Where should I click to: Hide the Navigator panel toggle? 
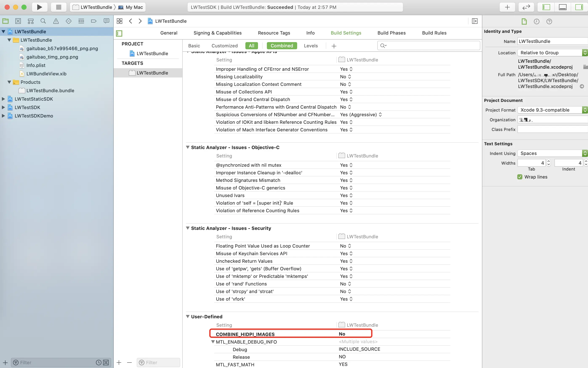(x=546, y=7)
